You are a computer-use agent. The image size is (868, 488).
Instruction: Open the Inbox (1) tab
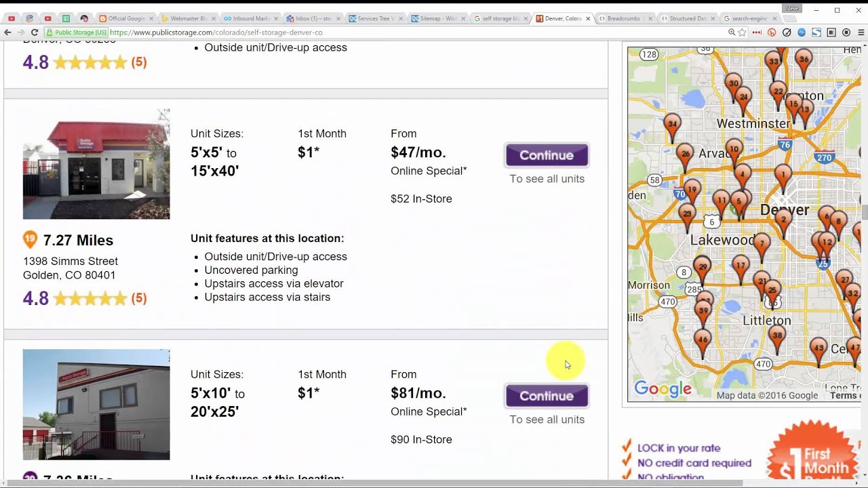[x=313, y=18]
